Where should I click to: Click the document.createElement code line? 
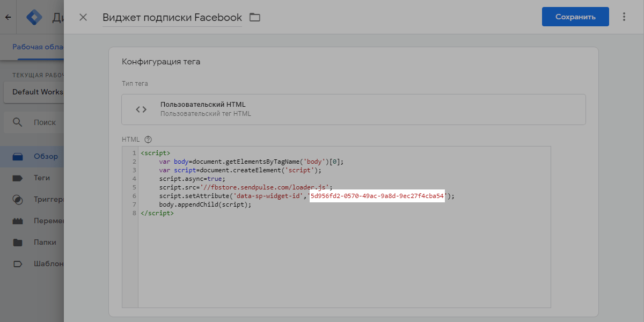pos(240,170)
